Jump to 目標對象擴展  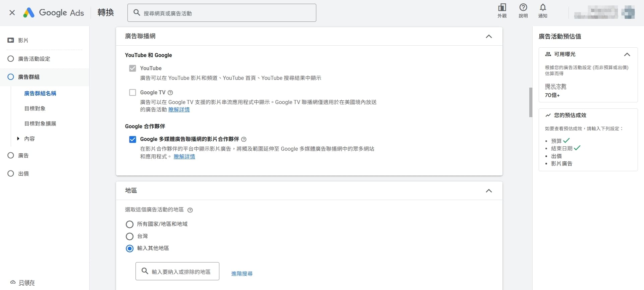tap(40, 124)
